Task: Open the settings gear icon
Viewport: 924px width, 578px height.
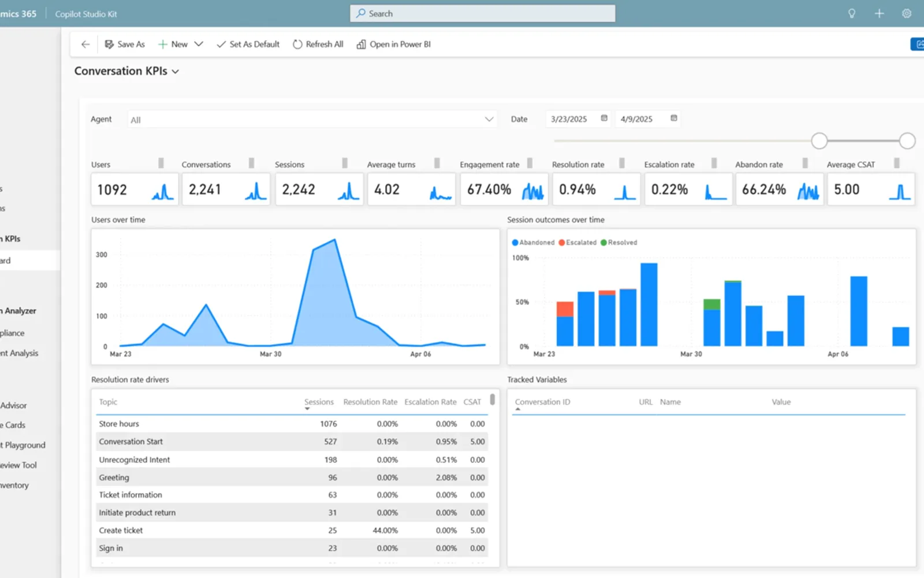Action: click(x=907, y=13)
